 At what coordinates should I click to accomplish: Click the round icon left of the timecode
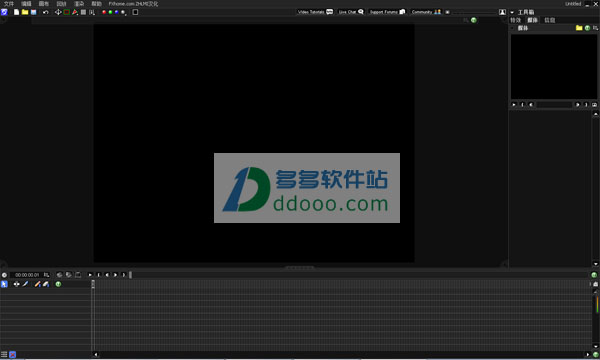tap(4, 275)
